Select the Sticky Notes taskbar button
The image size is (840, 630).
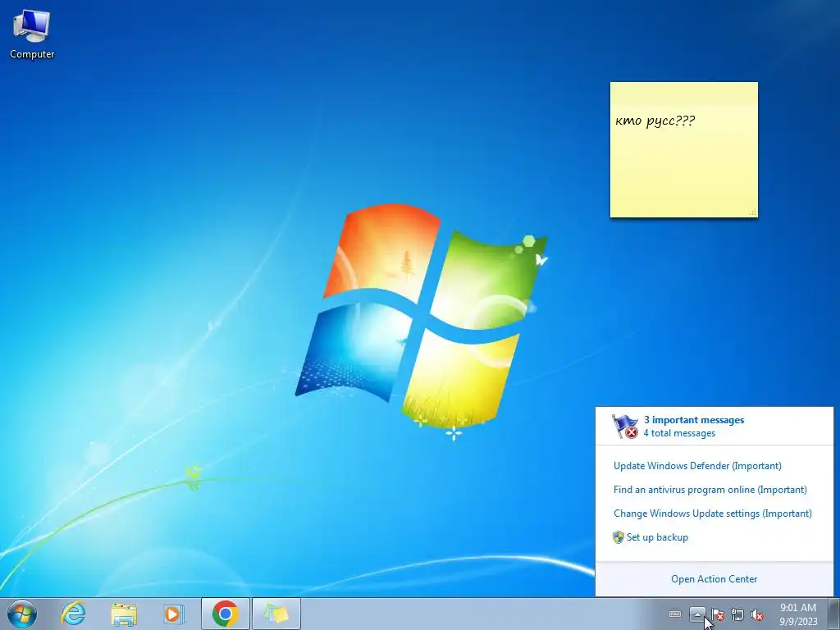[276, 614]
